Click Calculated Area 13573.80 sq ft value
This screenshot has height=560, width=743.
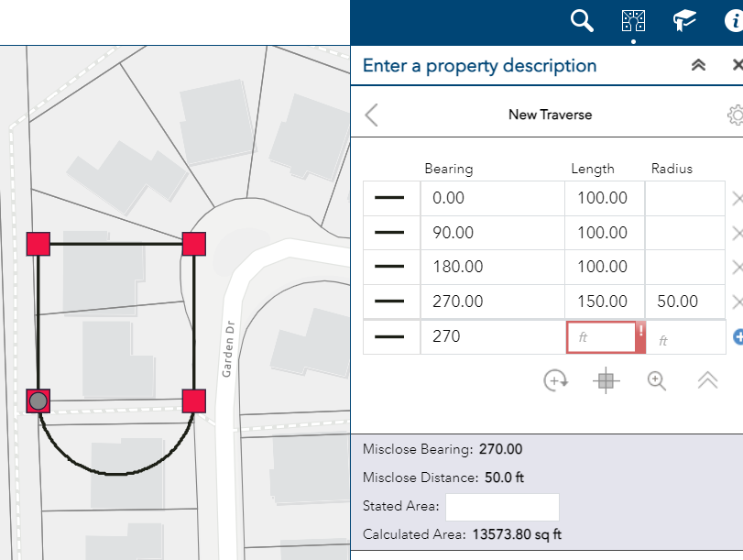pos(517,534)
